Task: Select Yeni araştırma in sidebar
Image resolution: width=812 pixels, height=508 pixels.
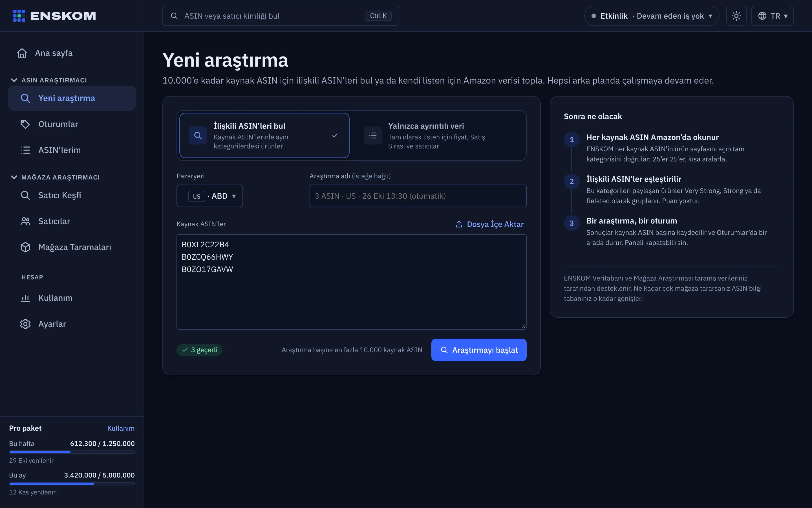Action: (x=72, y=98)
